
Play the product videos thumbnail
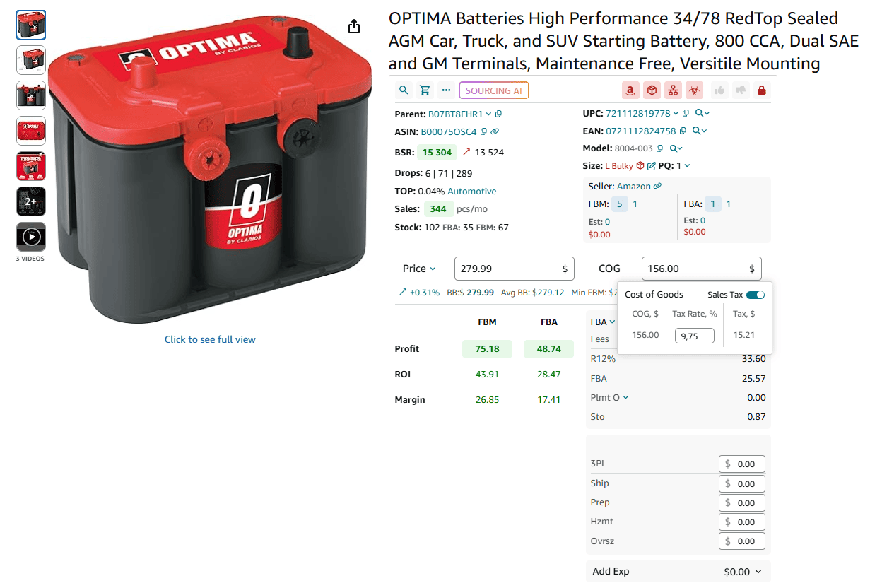click(x=31, y=237)
